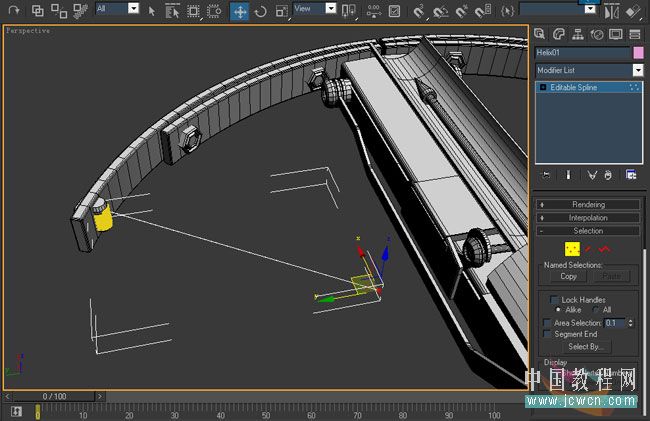Click Remove Modifier from stack icon
The width and height of the screenshot is (650, 421).
(608, 175)
